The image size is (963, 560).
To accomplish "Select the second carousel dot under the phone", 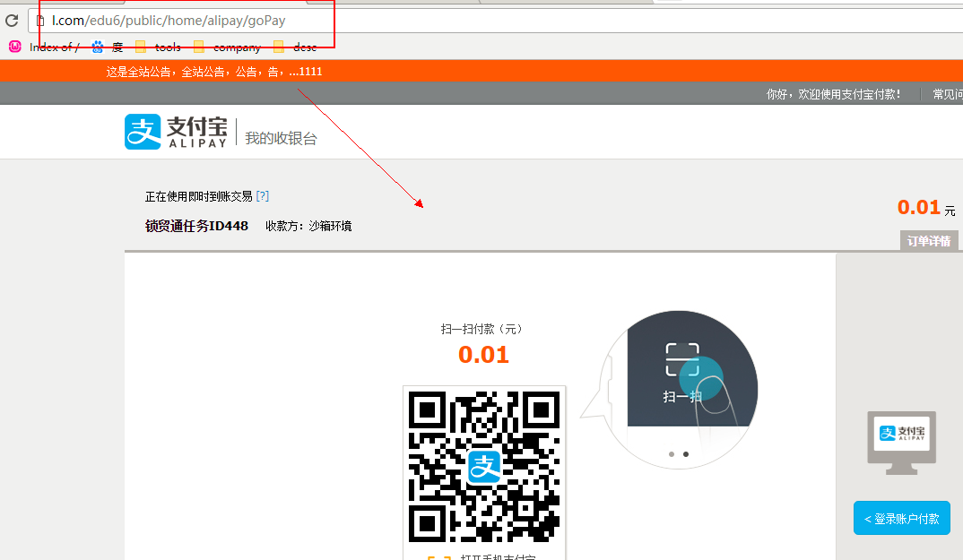I will (x=686, y=454).
